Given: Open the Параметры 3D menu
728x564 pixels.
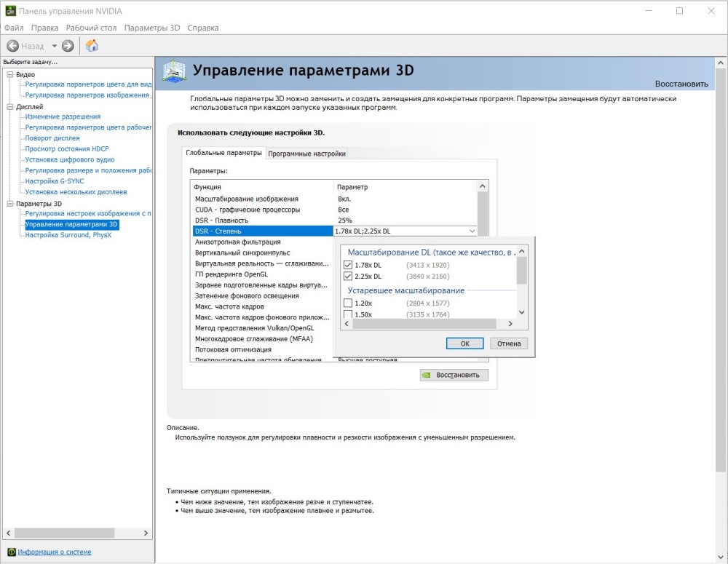Looking at the screenshot, I should pyautogui.click(x=152, y=28).
